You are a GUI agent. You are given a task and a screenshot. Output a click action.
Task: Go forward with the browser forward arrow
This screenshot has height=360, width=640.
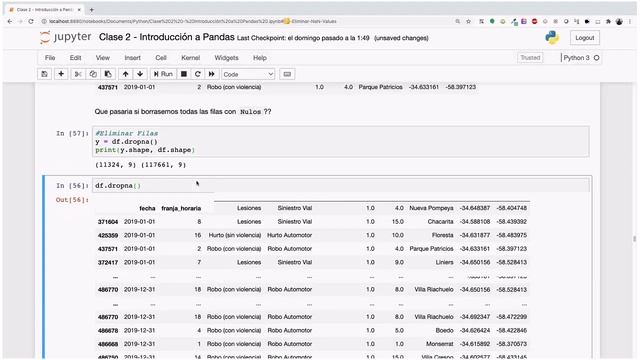click(x=20, y=21)
